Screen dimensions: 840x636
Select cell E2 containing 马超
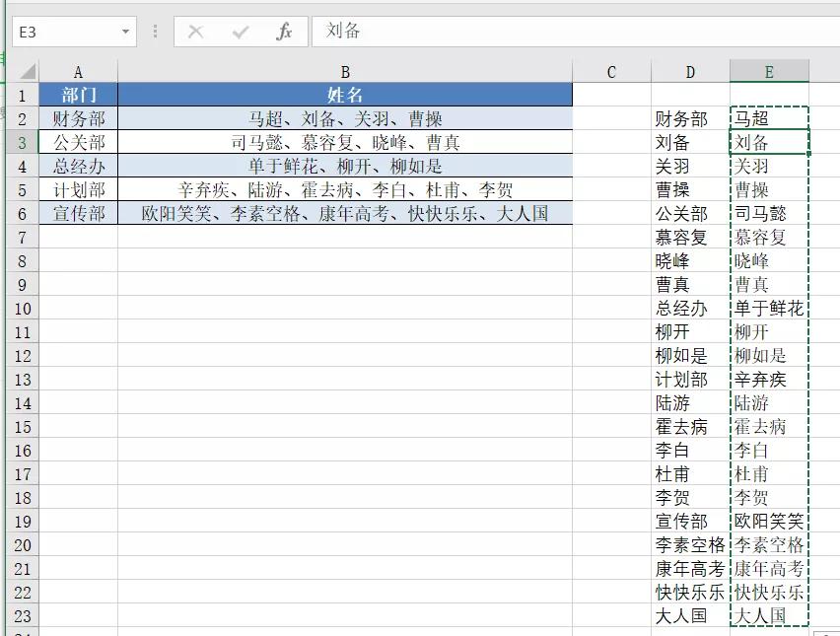[770, 116]
